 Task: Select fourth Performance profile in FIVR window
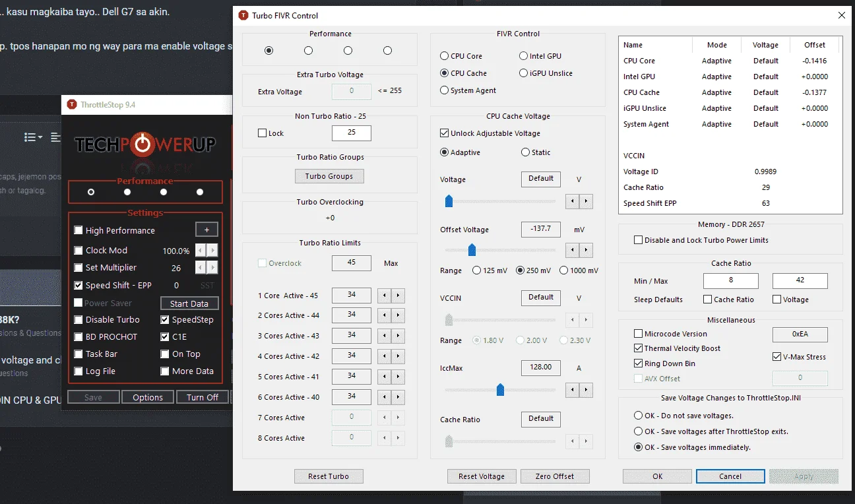387,51
